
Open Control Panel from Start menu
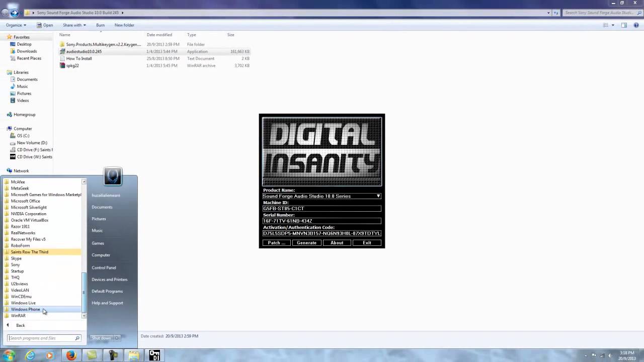coord(104,267)
